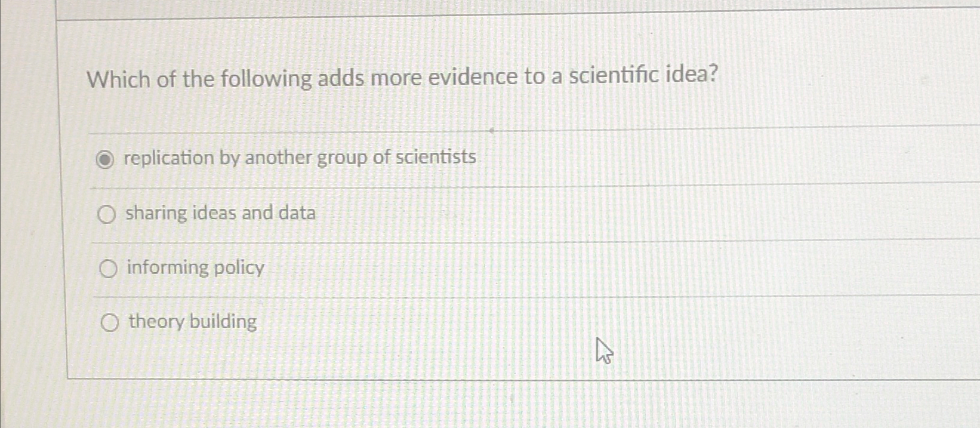Click the fourth answer row
The image size is (980, 428).
tap(418, 322)
